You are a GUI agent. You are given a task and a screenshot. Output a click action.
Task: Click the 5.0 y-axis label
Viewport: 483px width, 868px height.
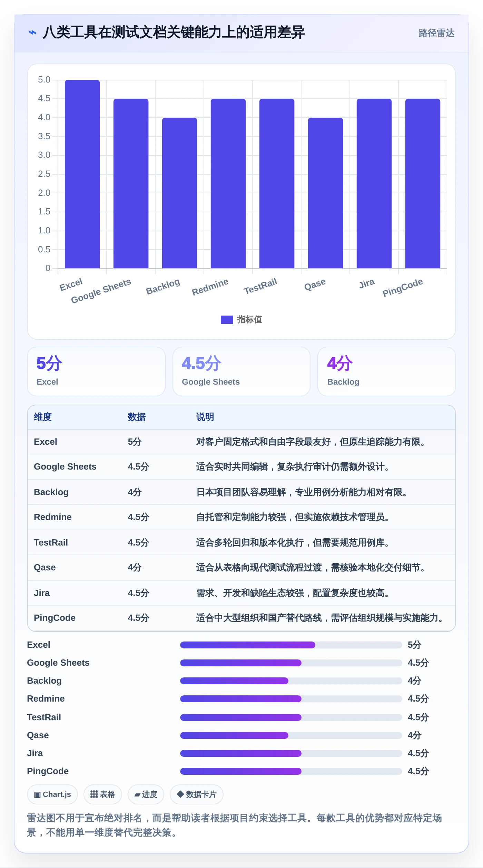coord(44,80)
